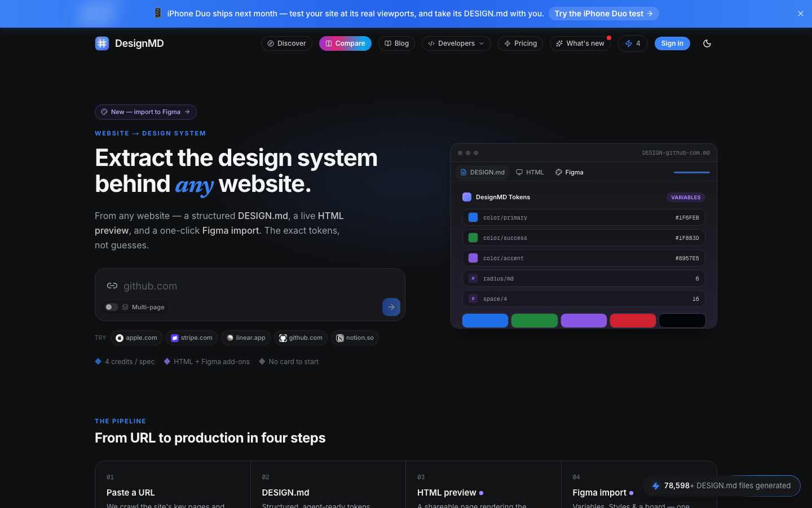Click the URL input field showing github.com

[x=250, y=286]
